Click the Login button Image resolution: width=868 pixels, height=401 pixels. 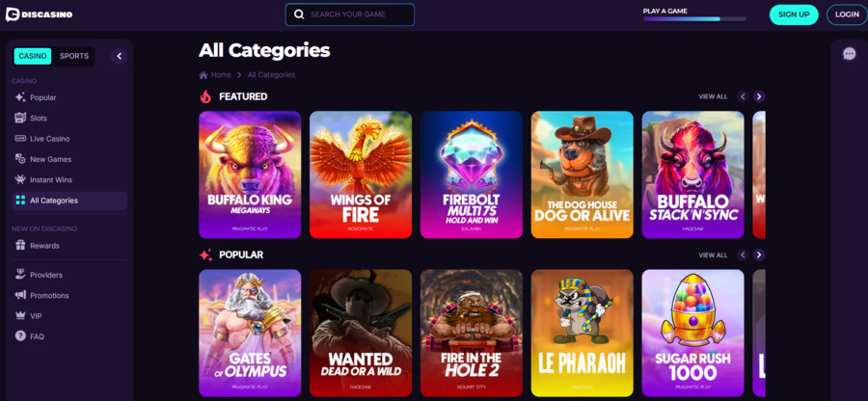point(847,14)
